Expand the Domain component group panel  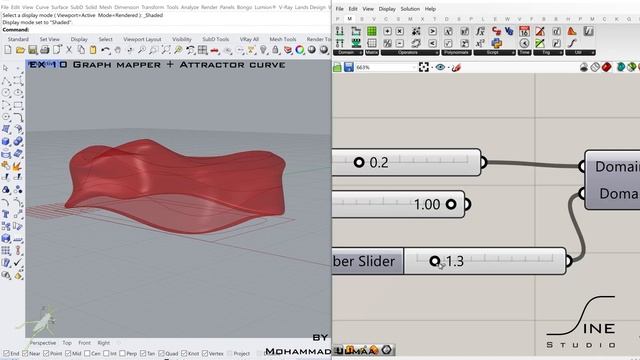(x=348, y=53)
